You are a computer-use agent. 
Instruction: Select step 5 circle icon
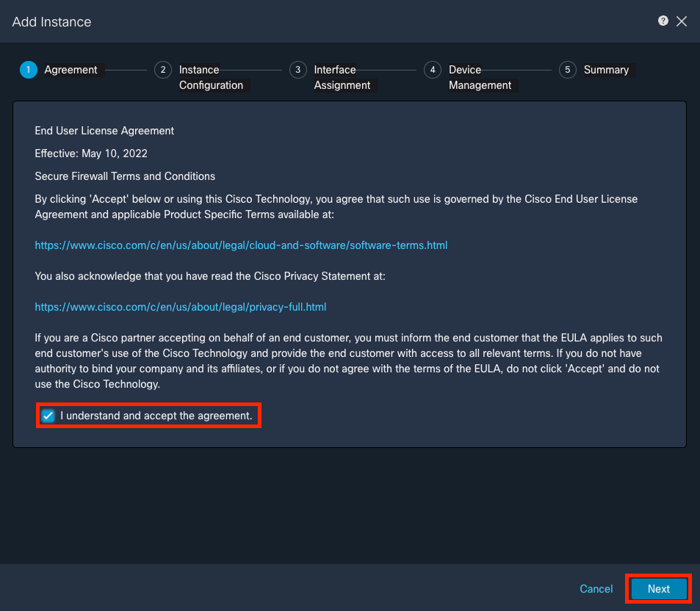pos(567,70)
